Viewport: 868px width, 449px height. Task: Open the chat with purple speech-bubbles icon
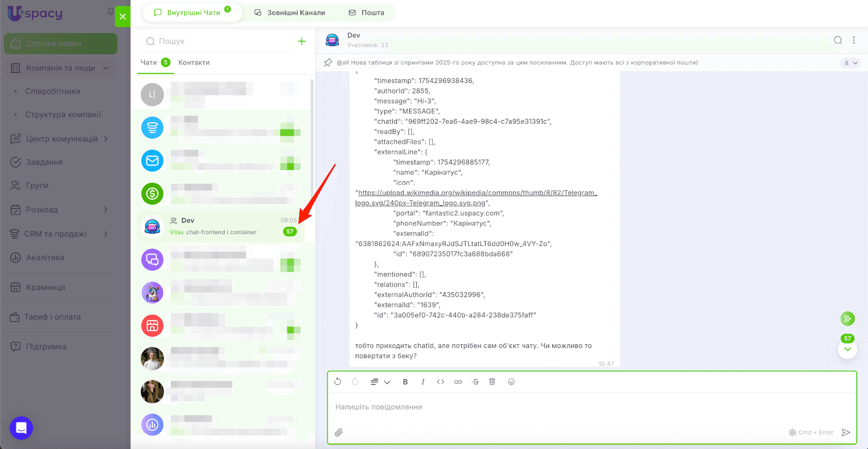click(x=221, y=260)
